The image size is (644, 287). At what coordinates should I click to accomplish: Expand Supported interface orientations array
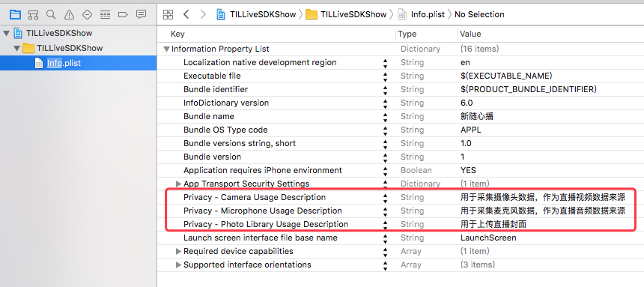click(178, 265)
